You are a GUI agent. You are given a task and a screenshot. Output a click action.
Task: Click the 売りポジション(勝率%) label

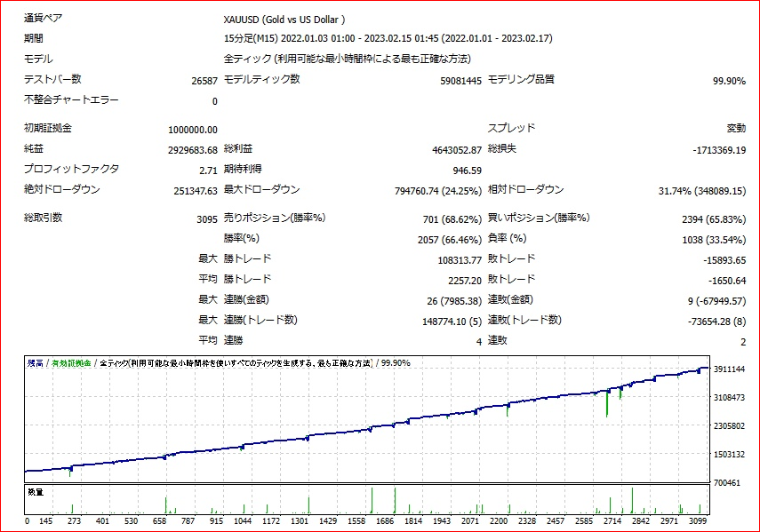(x=275, y=218)
